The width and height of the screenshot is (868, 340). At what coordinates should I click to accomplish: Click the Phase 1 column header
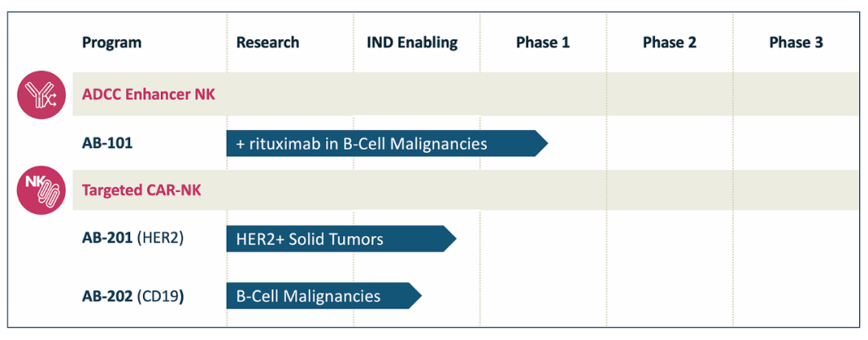coord(543,42)
